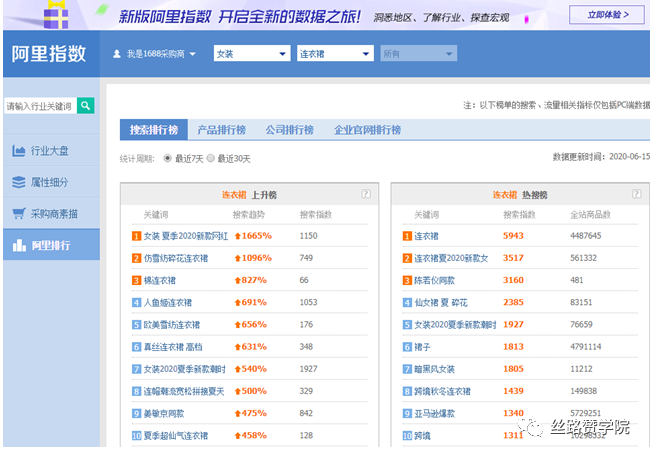Open 属性细分 layers icon in sidebar
The width and height of the screenshot is (650, 455).
pos(19,182)
